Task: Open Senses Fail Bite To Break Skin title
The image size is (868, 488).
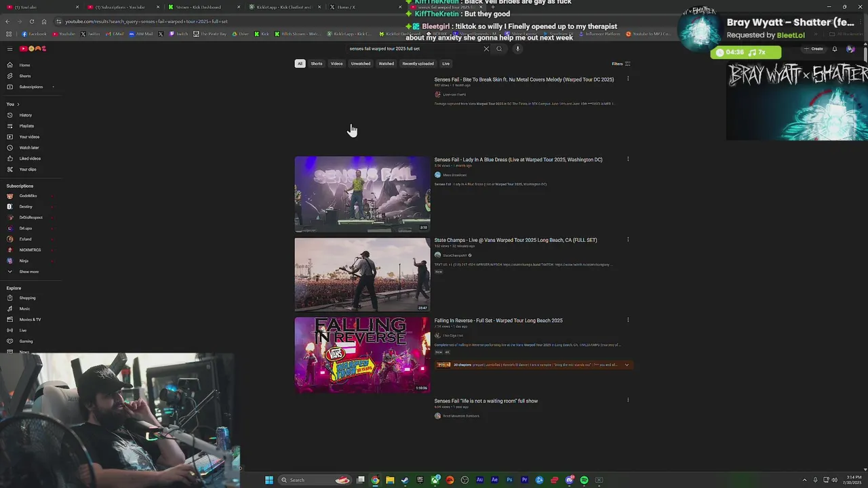Action: pos(524,80)
